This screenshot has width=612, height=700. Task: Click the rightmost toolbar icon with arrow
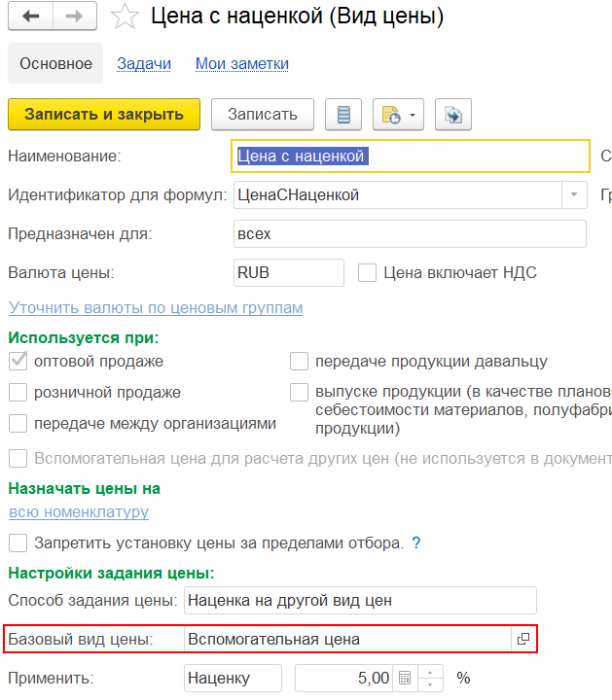pos(453,115)
